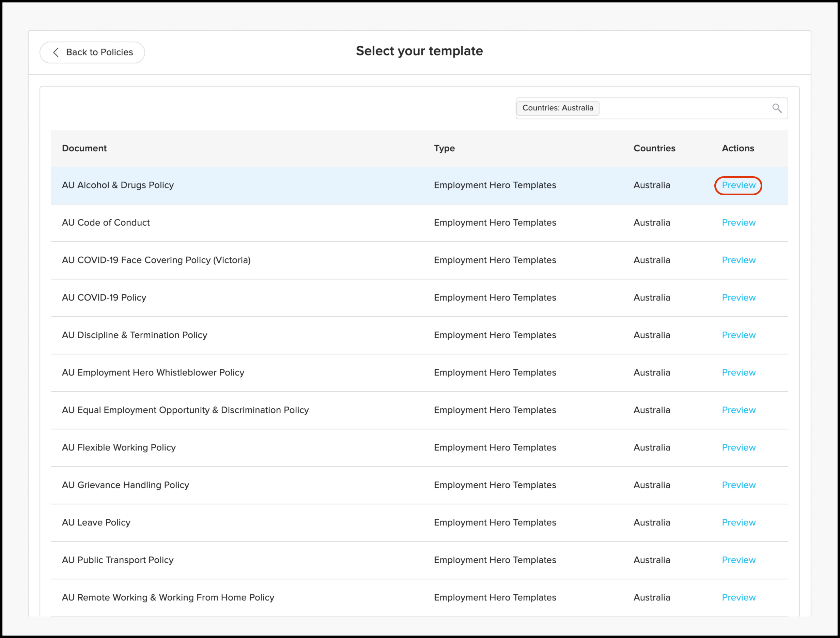Select AU Discipline & Termination Policy
Image resolution: width=840 pixels, height=638 pixels.
pos(135,335)
